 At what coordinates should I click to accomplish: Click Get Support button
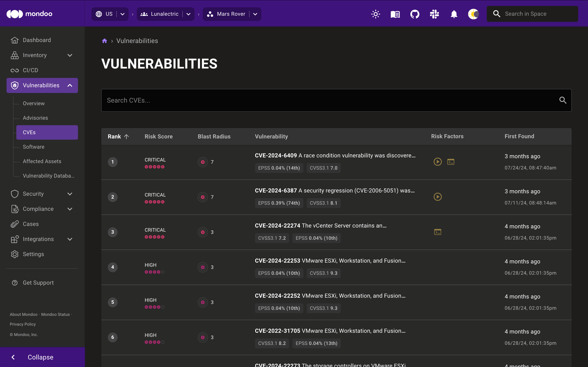[38, 282]
